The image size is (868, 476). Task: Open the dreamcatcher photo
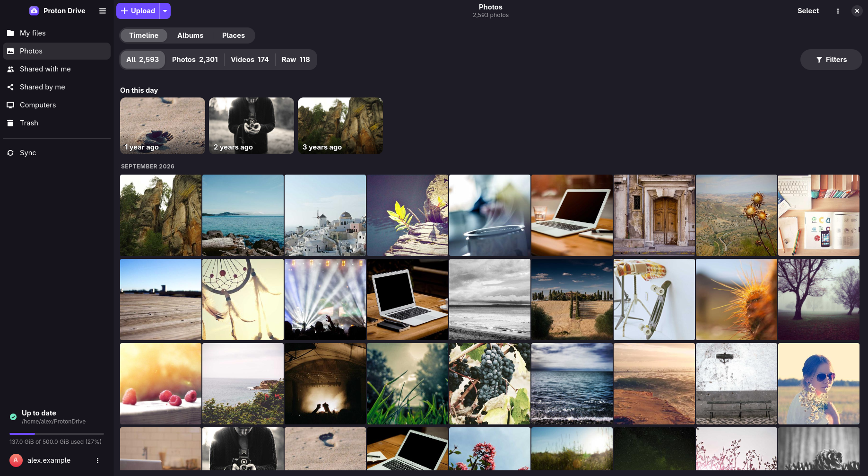point(243,300)
